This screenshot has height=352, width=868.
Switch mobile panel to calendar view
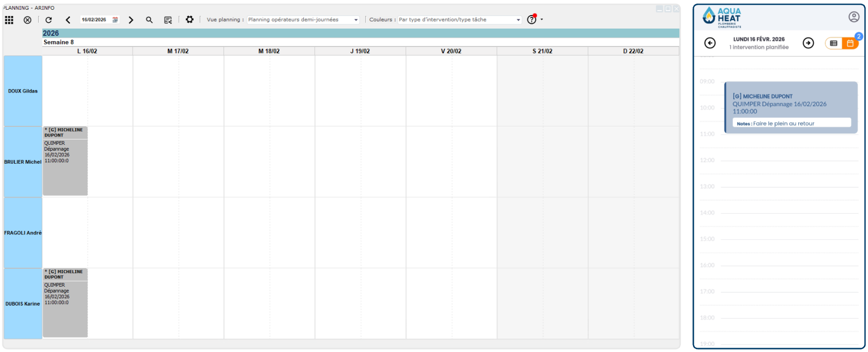point(850,44)
